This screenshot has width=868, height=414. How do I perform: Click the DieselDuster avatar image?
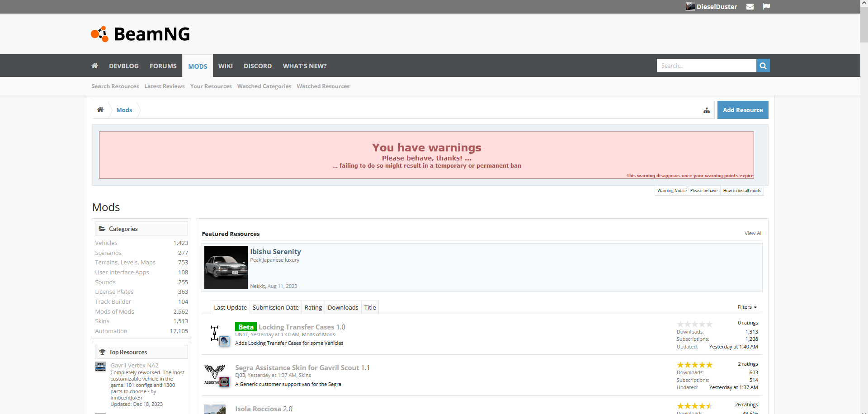pos(690,6)
